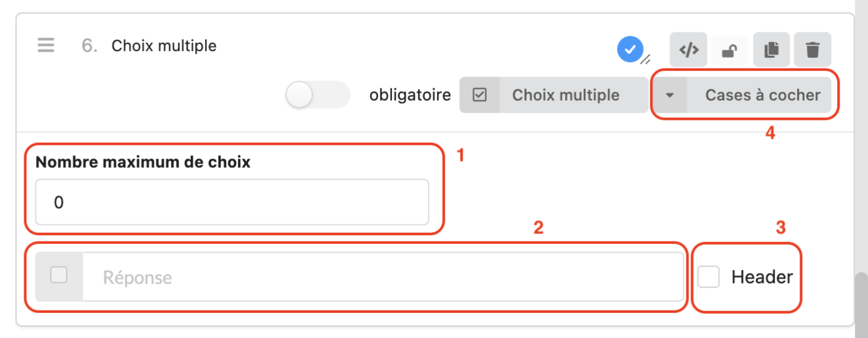Click the obligatoire label text
868x338 pixels.
click(x=410, y=95)
